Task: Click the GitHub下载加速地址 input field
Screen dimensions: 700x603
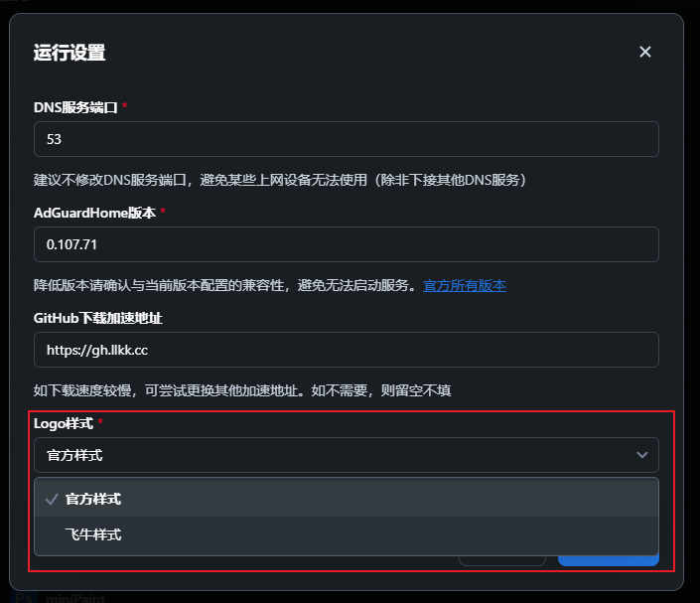Action: click(x=346, y=350)
